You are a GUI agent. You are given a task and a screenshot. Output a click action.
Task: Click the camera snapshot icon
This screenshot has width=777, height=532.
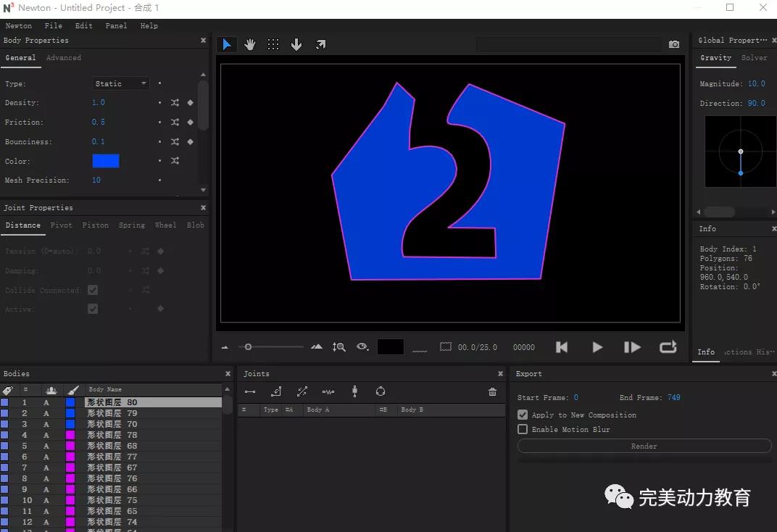tap(674, 45)
